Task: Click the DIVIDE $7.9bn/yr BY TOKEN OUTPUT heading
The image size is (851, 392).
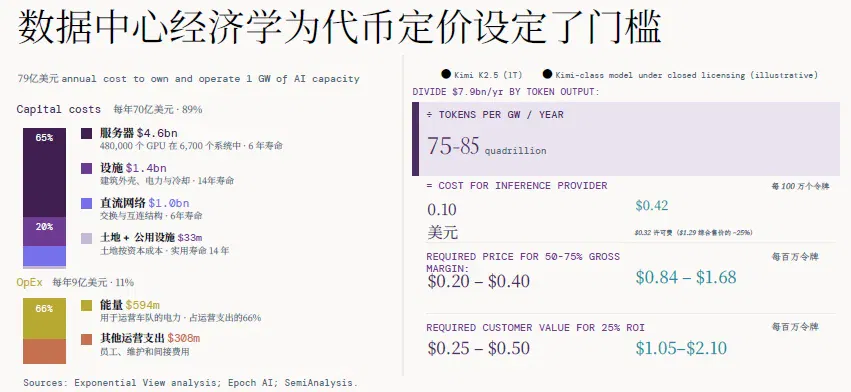Action: [506, 92]
